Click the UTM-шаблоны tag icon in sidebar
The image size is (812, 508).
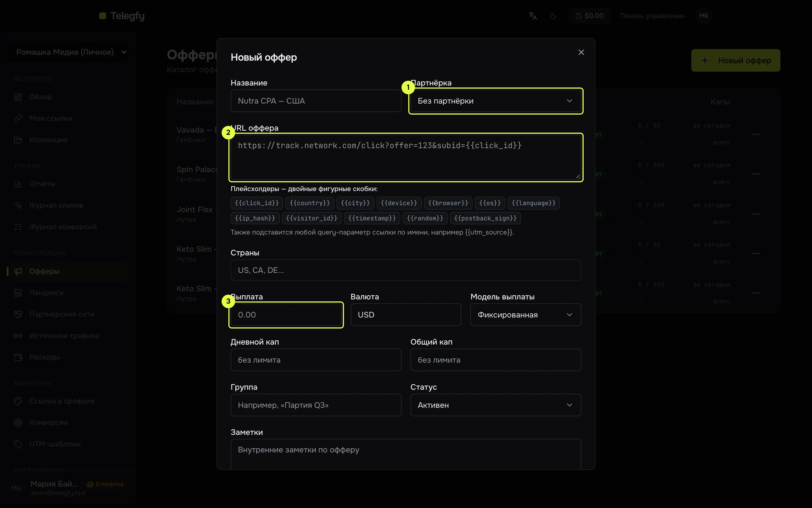[x=18, y=444]
